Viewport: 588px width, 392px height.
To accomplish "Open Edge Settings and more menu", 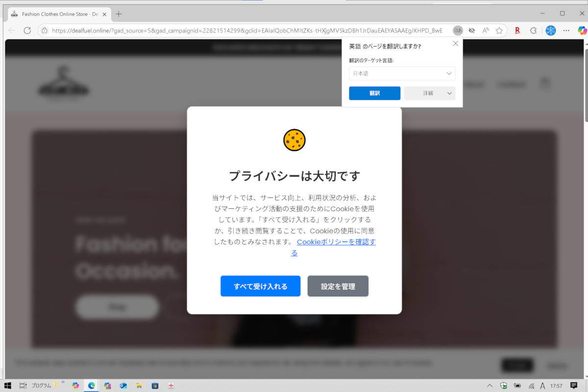I will pyautogui.click(x=567, y=30).
